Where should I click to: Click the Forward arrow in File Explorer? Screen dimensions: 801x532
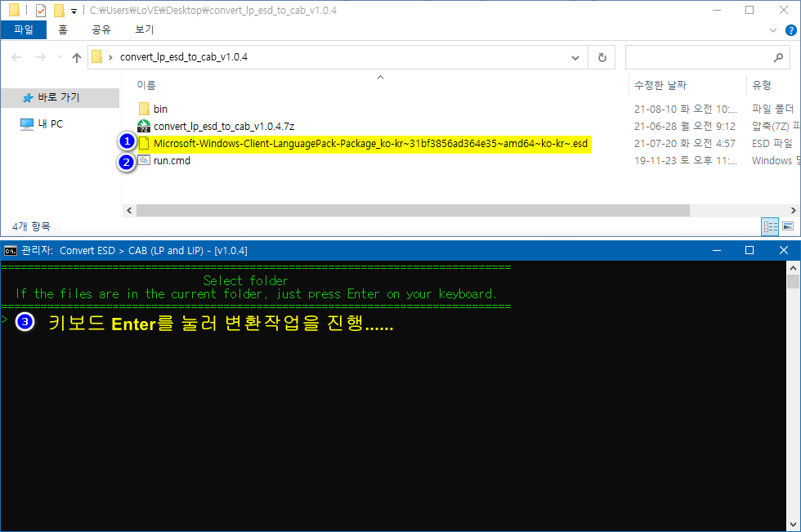(40, 57)
